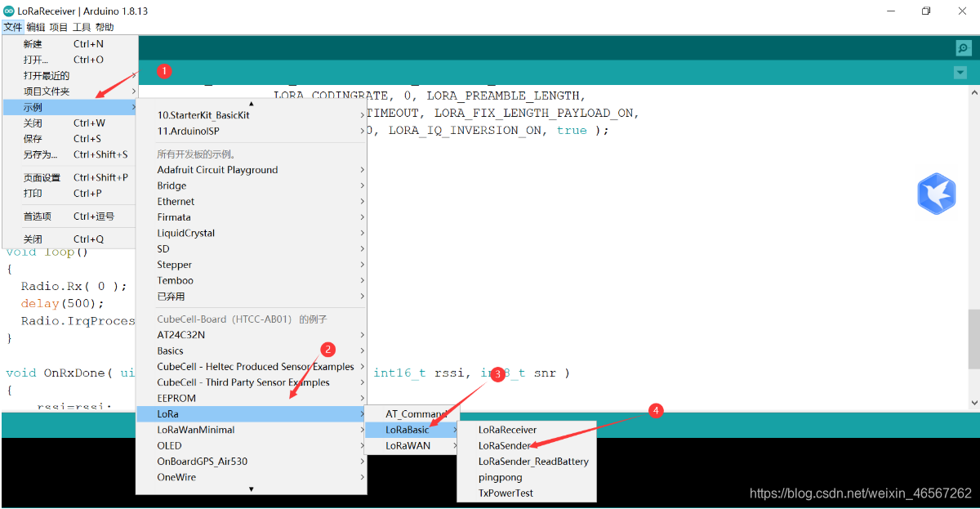Expand the Bridge examples
Viewport: 980px width, 509px height.
pyautogui.click(x=252, y=185)
